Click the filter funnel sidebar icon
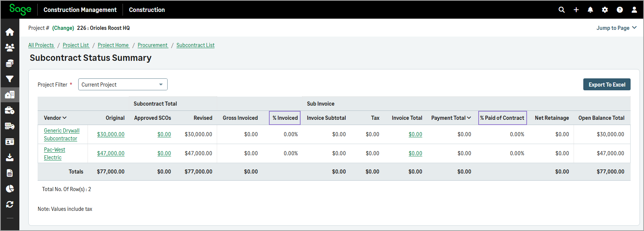 [x=10, y=79]
